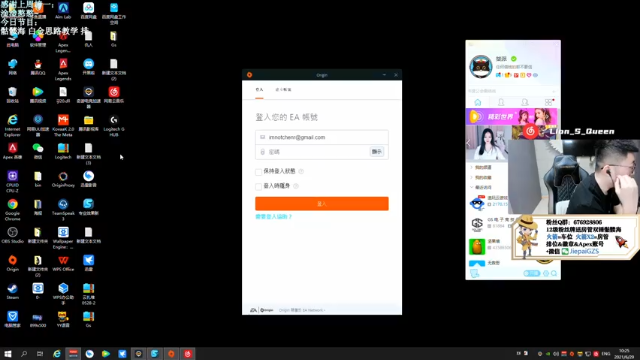This screenshot has width=640, height=360.
Task: Click the QQ main menu icon bottom-left
Action: [474, 273]
